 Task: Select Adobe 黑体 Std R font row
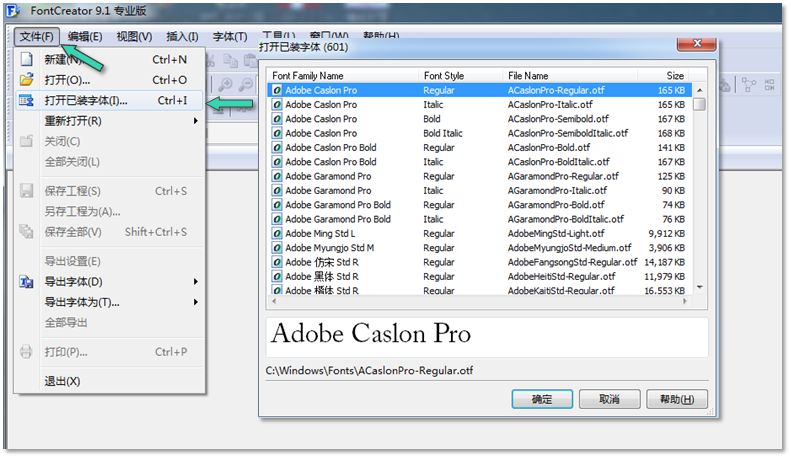pos(479,276)
